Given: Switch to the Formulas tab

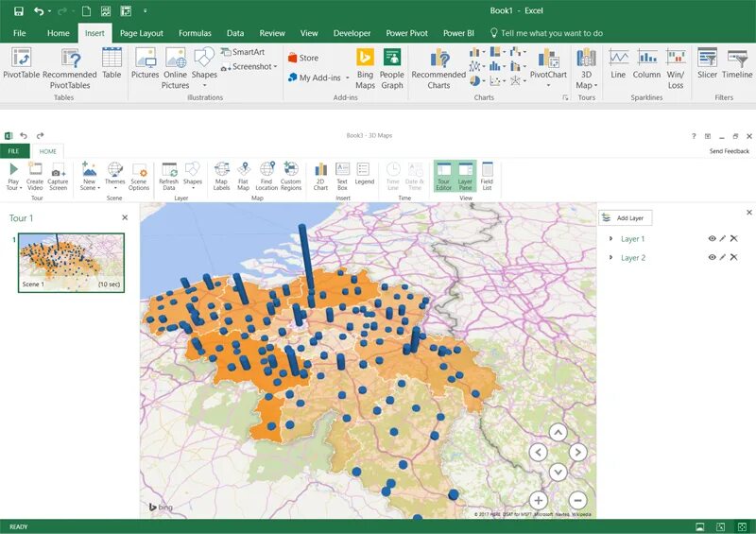Looking at the screenshot, I should [195, 33].
